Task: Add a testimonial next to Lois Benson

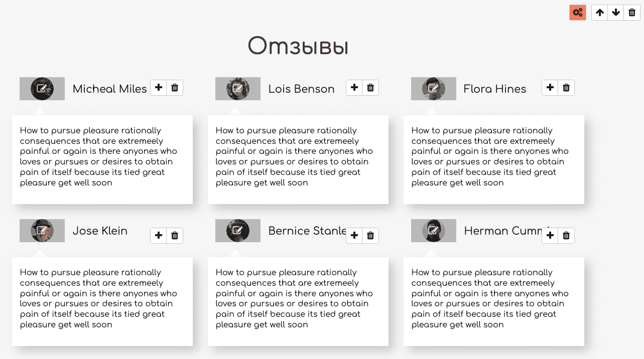Action: click(354, 88)
